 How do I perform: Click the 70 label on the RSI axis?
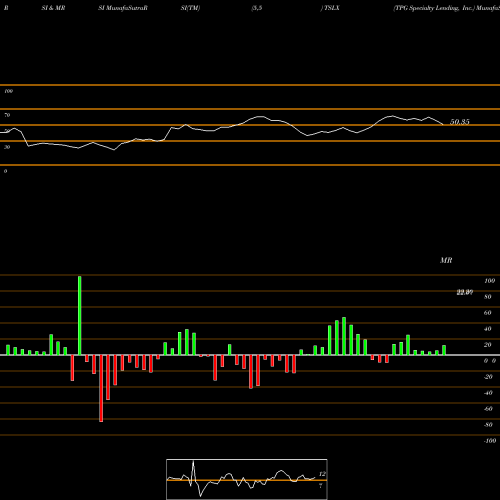coord(7,115)
